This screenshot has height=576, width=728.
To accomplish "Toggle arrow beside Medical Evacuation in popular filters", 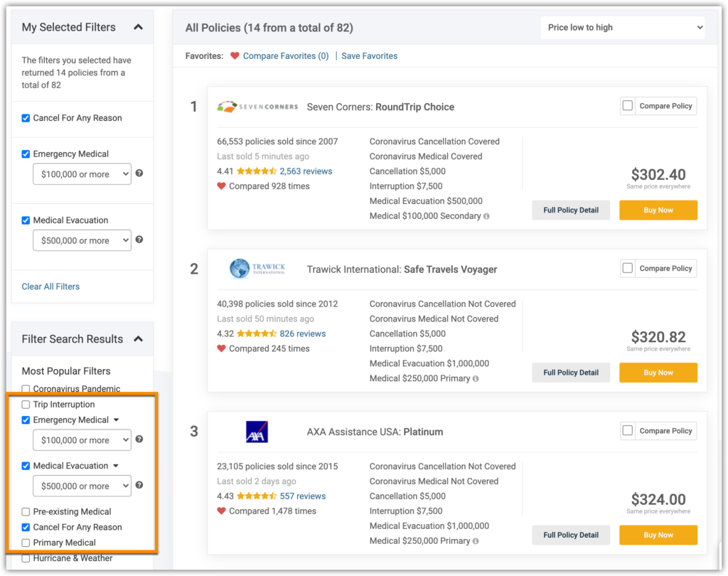I will tap(116, 466).
